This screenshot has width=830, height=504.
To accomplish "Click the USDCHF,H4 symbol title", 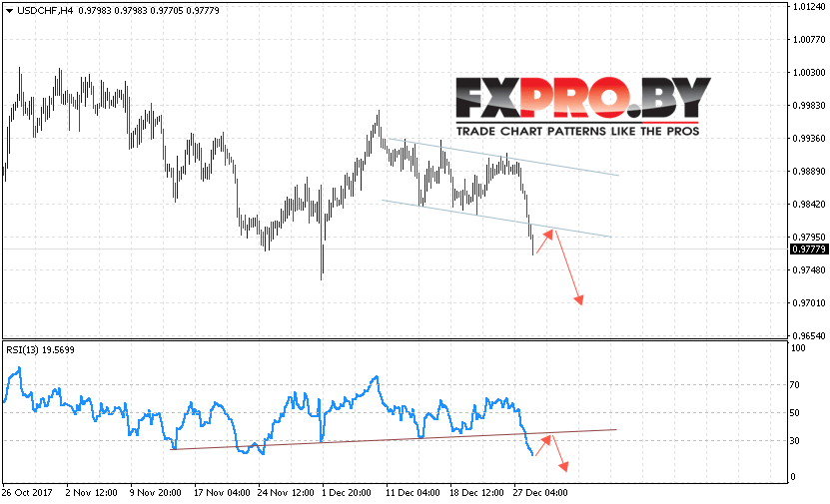I will pos(45,11).
